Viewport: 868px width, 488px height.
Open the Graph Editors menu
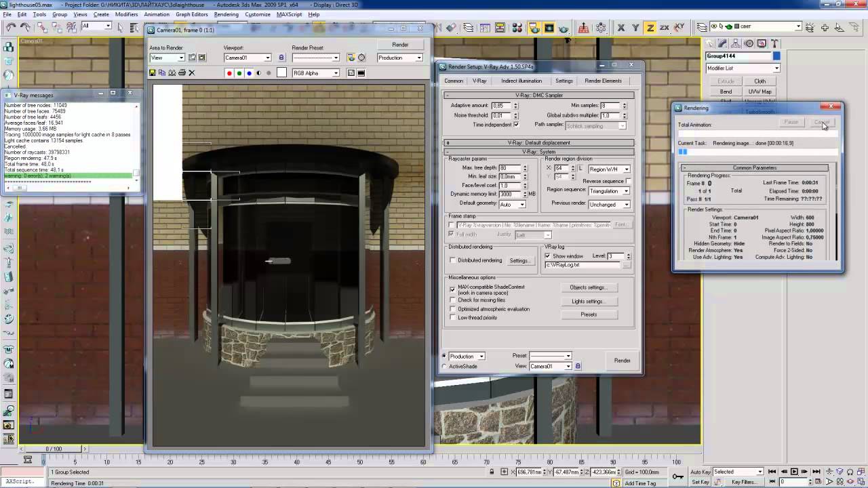coord(192,14)
